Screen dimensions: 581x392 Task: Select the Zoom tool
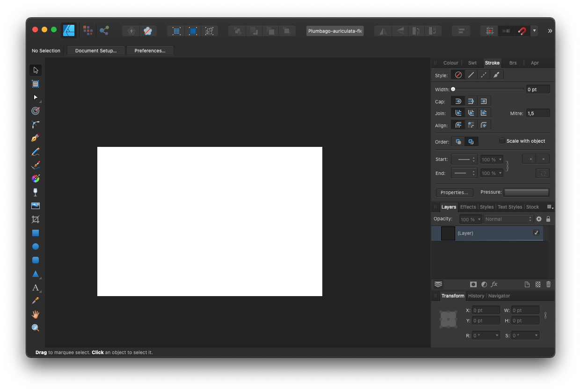click(36, 327)
